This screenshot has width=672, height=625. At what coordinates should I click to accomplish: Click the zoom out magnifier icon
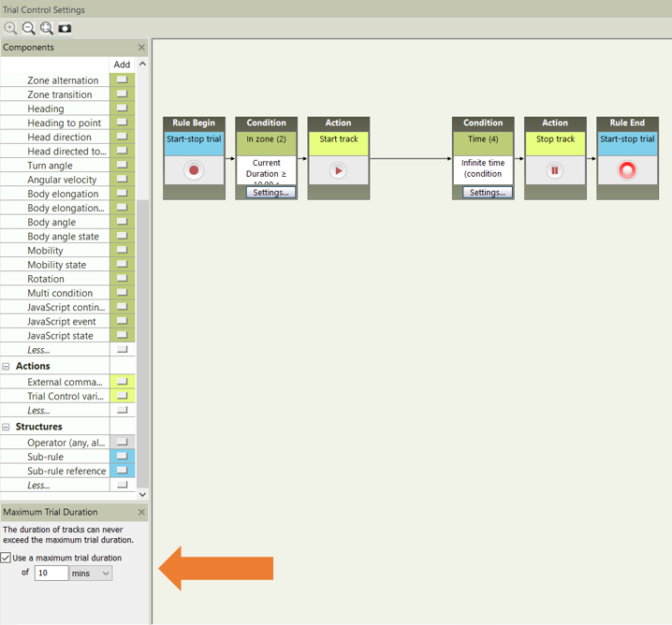click(28, 28)
